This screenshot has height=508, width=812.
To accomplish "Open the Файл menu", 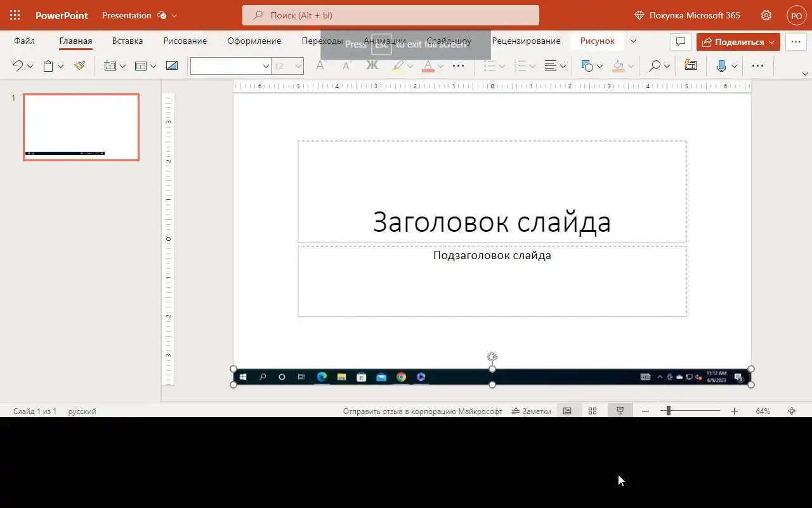I will [x=24, y=41].
